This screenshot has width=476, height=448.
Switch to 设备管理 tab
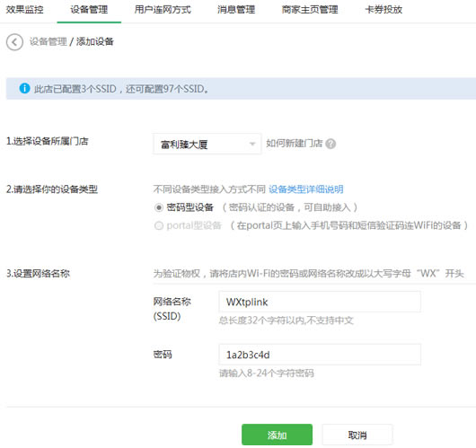(x=89, y=10)
